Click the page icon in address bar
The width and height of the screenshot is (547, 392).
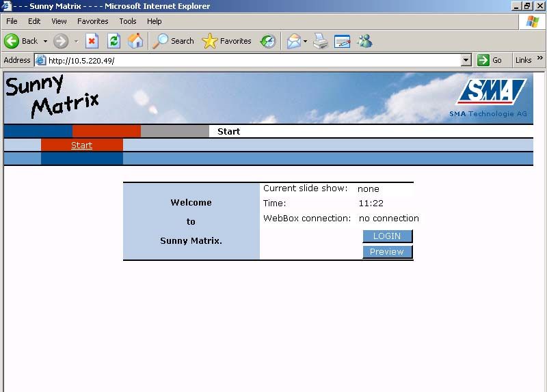pos(41,60)
